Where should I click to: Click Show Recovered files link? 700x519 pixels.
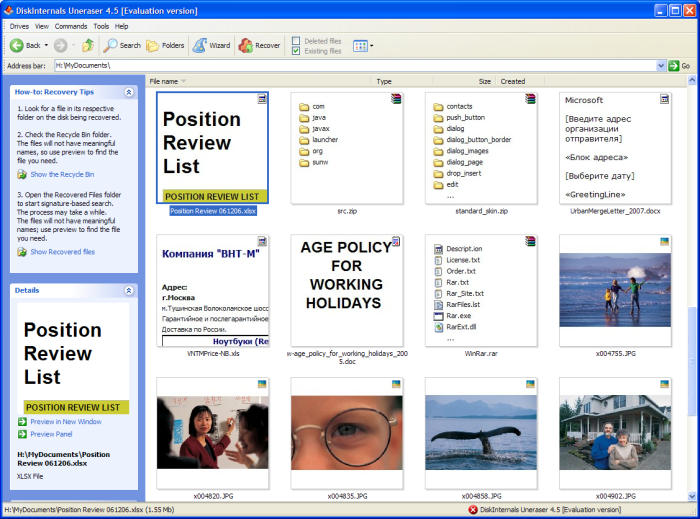(62, 252)
